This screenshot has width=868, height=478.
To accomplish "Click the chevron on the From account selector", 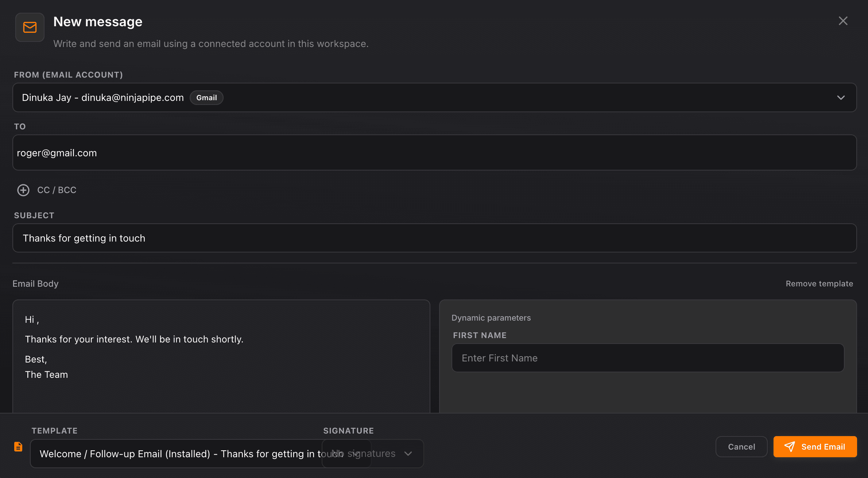I will click(x=841, y=98).
